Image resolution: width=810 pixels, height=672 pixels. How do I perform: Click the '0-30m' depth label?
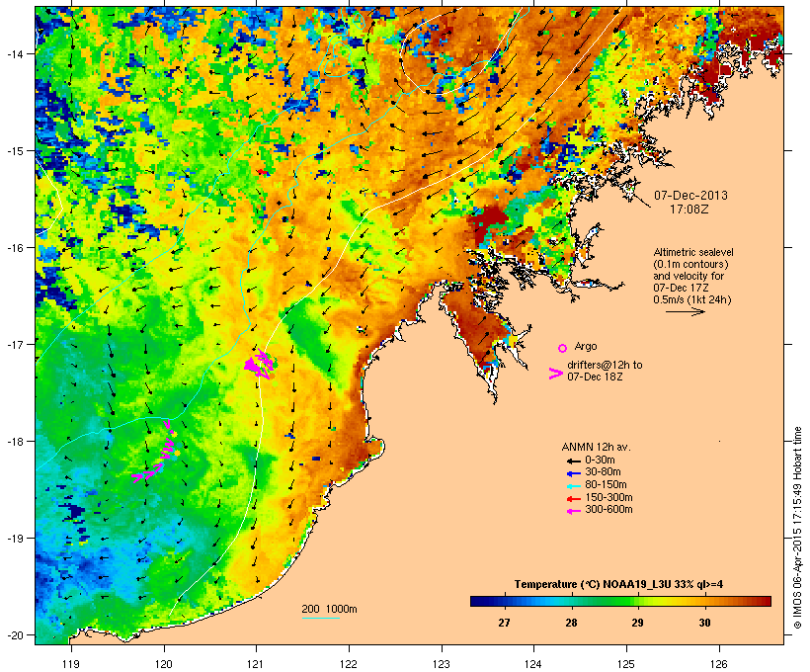(x=600, y=461)
